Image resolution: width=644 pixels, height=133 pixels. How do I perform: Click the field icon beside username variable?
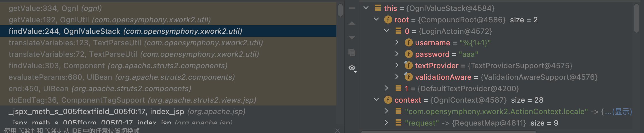tap(409, 43)
